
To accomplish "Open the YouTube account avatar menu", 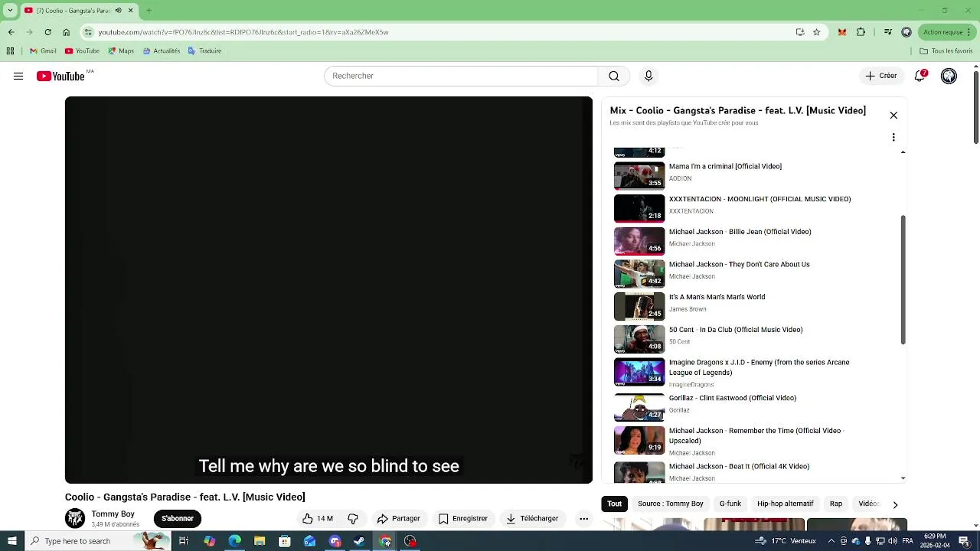I will click(x=949, y=76).
